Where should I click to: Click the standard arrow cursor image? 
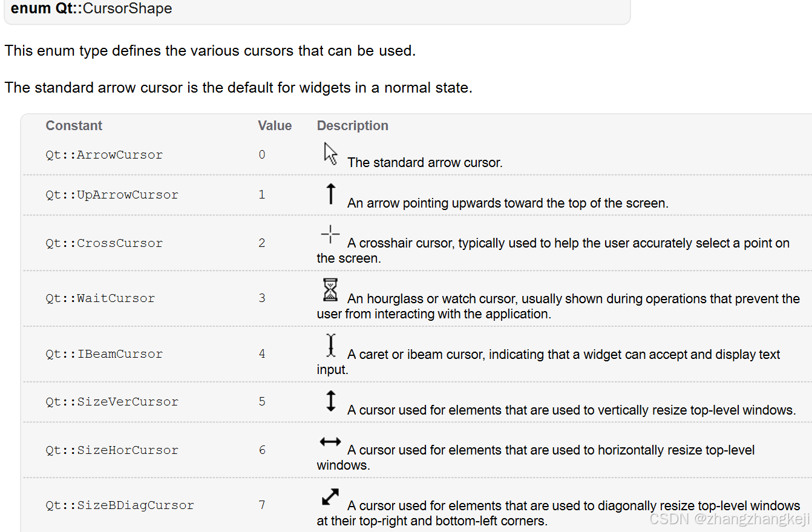(x=330, y=153)
